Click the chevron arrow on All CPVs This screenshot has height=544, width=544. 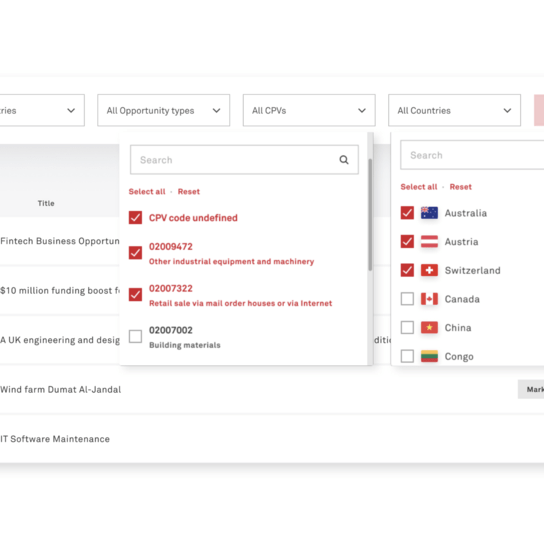click(x=362, y=110)
